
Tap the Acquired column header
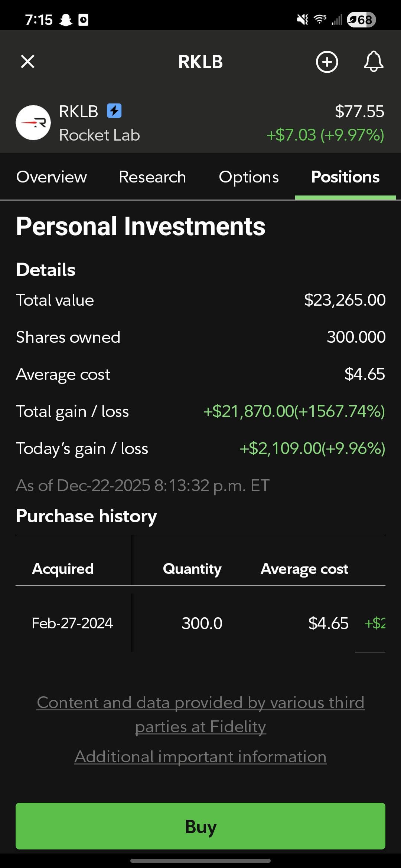coord(63,569)
